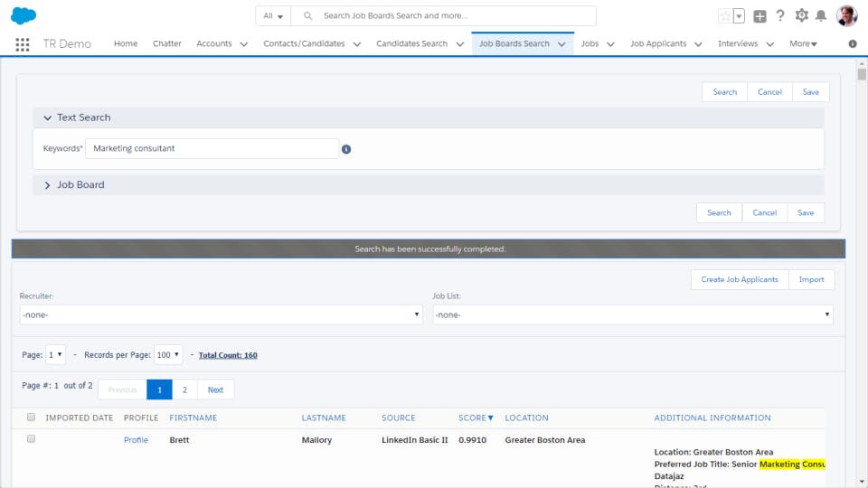Go to the Home tab

[x=126, y=43]
